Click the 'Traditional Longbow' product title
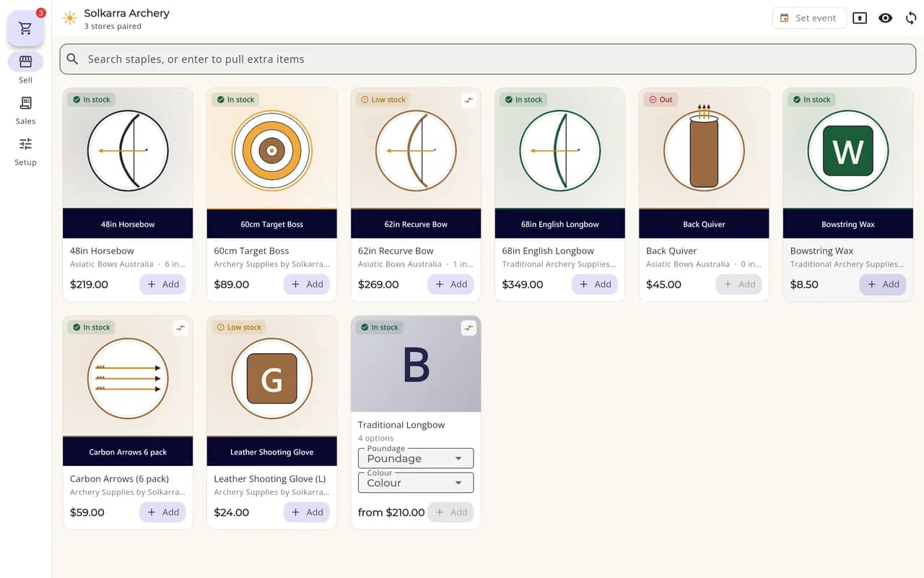This screenshot has width=924, height=578. click(x=401, y=425)
